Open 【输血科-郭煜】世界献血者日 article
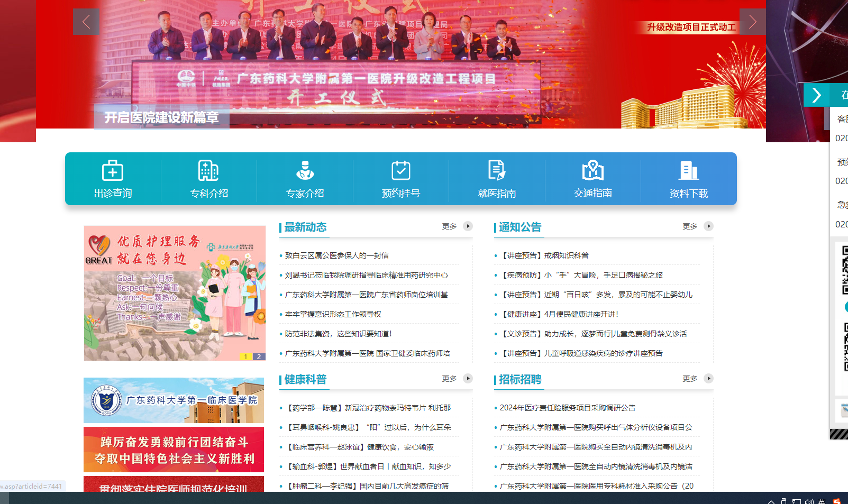Image resolution: width=848 pixels, height=504 pixels. tap(368, 466)
